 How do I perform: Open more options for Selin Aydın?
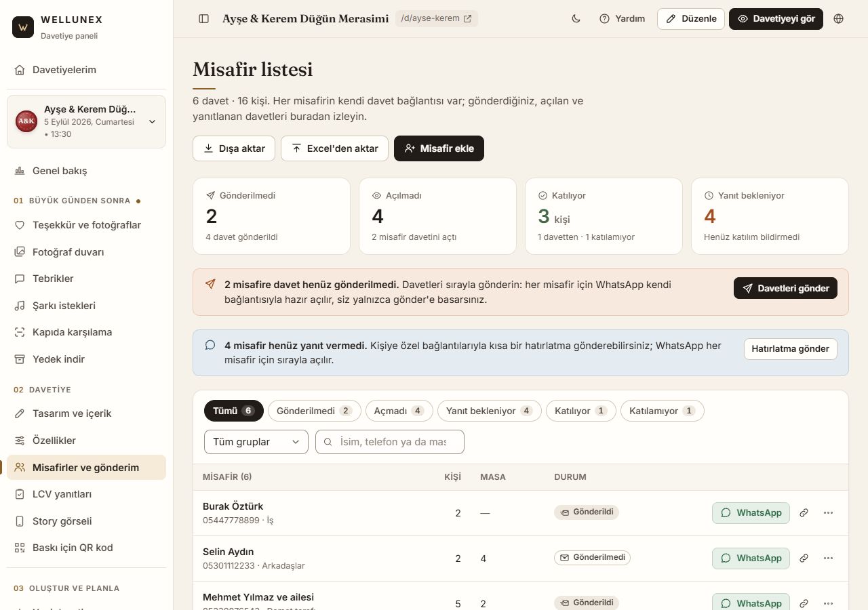pos(828,558)
